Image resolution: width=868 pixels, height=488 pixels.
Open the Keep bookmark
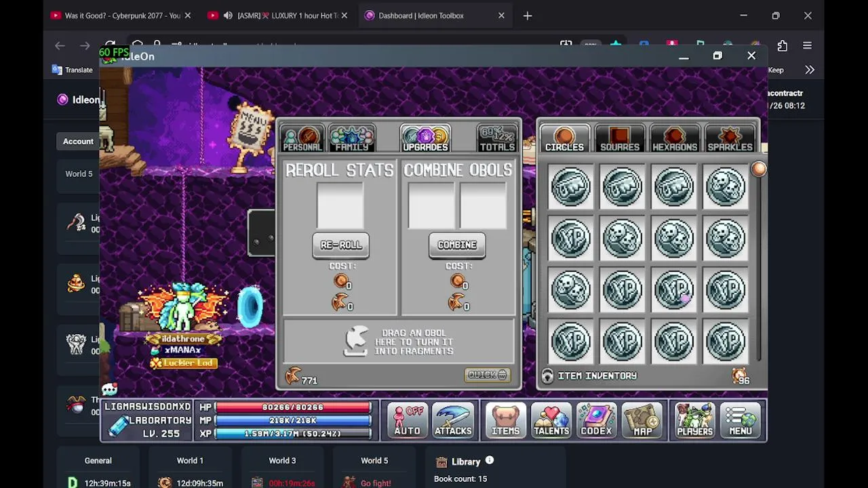point(776,70)
